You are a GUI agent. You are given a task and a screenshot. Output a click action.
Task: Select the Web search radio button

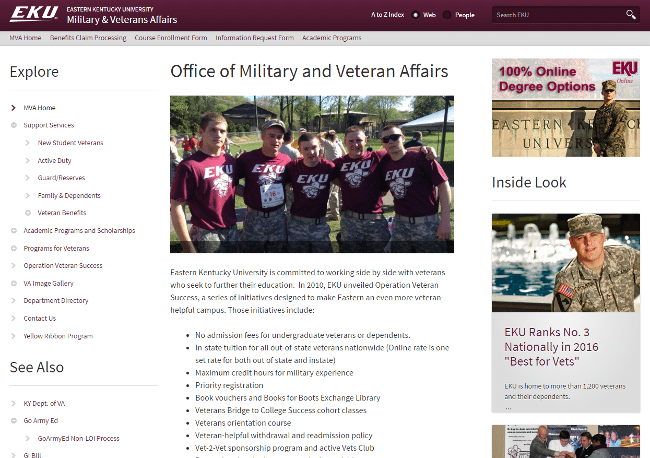[415, 15]
